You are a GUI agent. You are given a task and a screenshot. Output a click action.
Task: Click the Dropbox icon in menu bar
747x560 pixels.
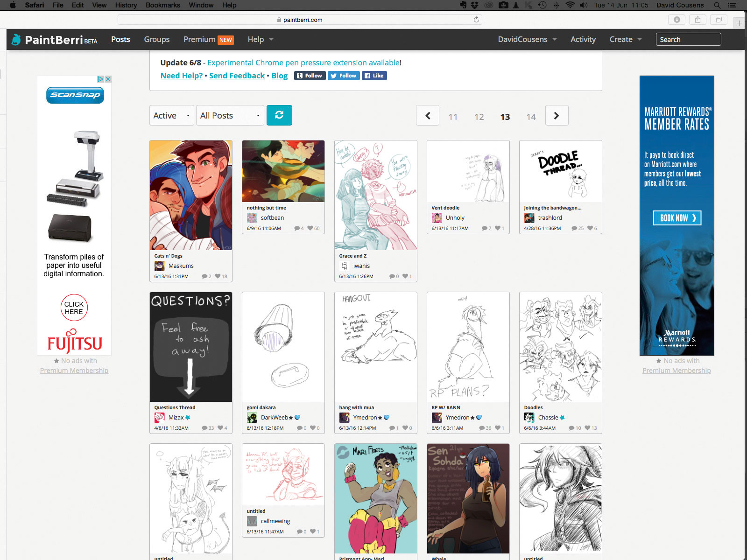click(475, 5)
